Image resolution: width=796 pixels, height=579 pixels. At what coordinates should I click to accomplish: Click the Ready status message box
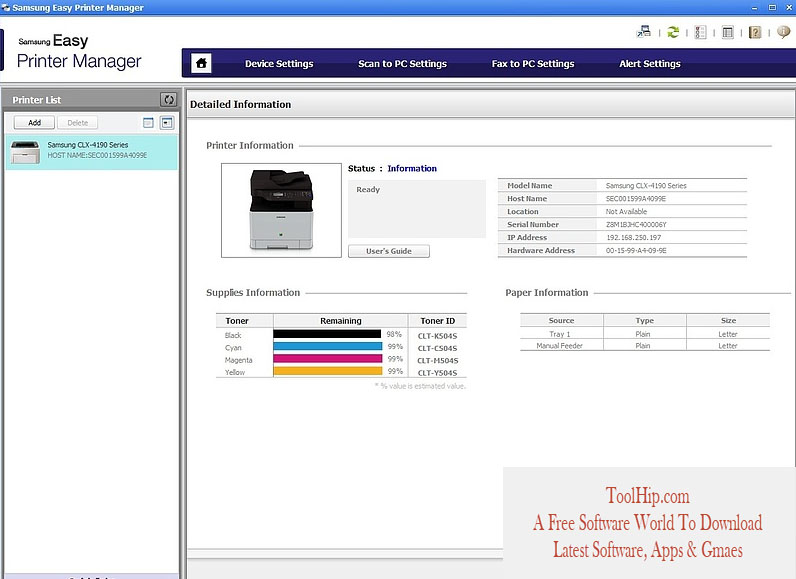(417, 209)
